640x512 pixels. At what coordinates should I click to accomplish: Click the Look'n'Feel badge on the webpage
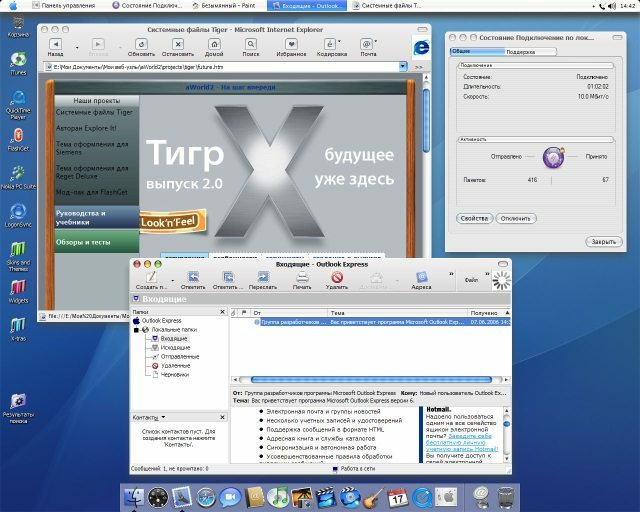173,221
